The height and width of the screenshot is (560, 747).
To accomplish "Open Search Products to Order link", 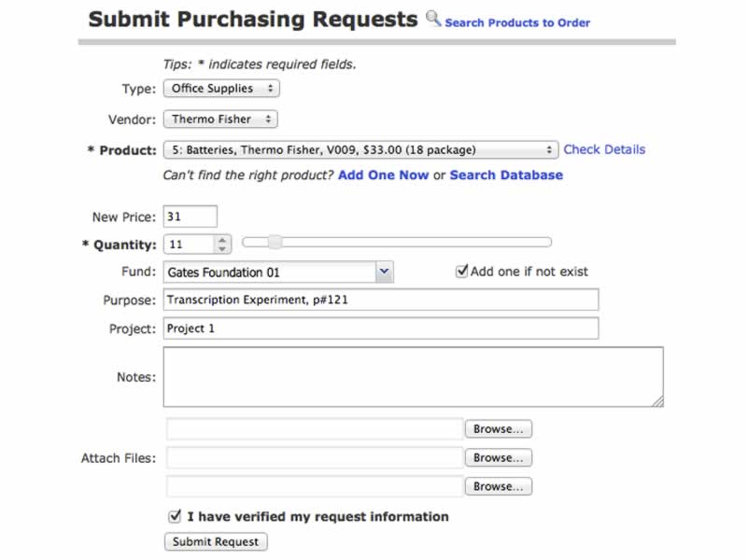I will [517, 22].
